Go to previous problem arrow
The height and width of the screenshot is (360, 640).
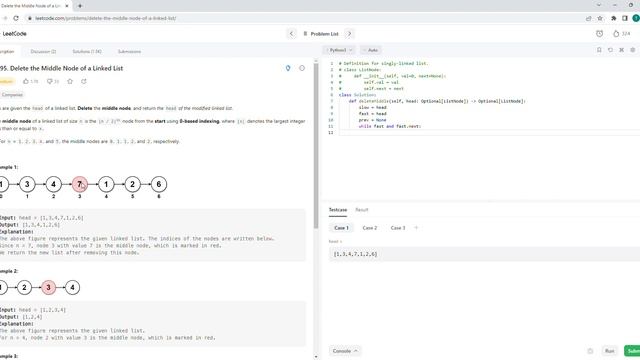click(x=291, y=33)
